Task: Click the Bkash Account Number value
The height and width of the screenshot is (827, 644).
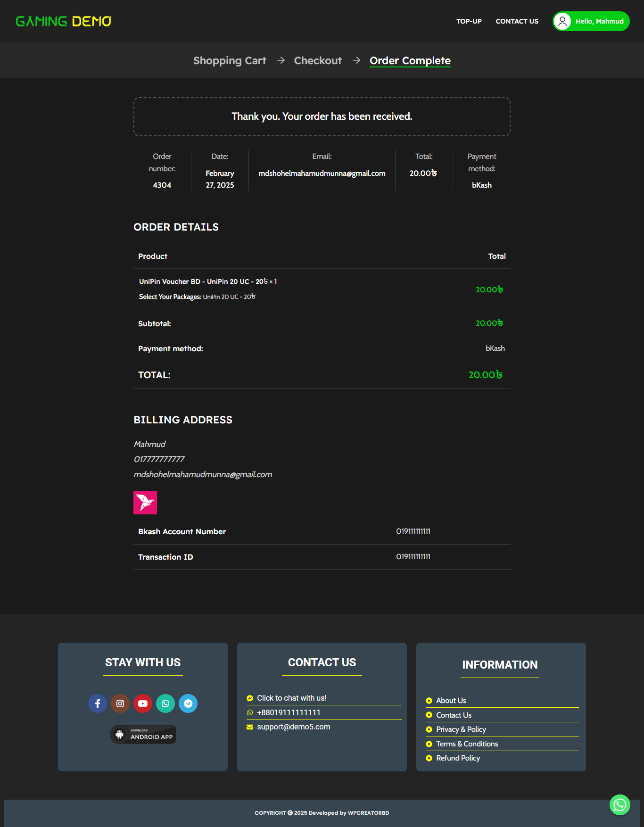Action: click(x=413, y=531)
